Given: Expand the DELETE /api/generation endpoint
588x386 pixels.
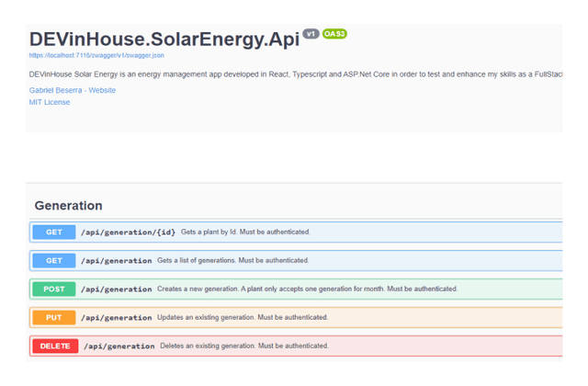Looking at the screenshot, I should (x=296, y=346).
